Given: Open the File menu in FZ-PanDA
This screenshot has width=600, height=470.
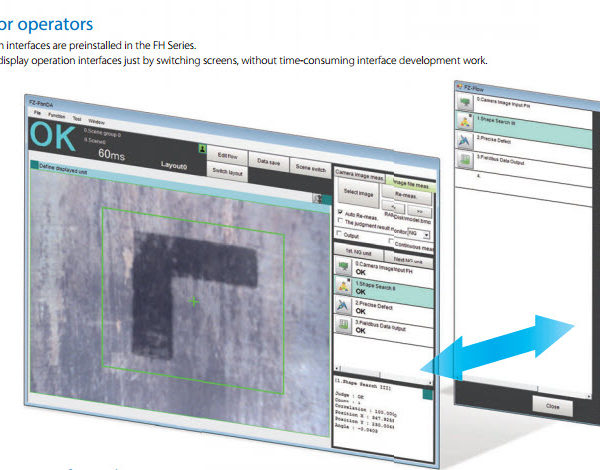Looking at the screenshot, I should tap(37, 113).
